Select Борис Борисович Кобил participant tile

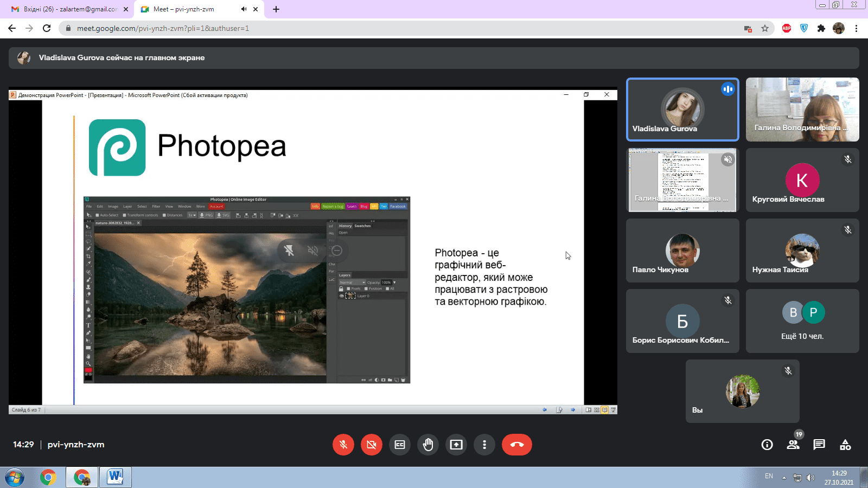click(x=682, y=321)
